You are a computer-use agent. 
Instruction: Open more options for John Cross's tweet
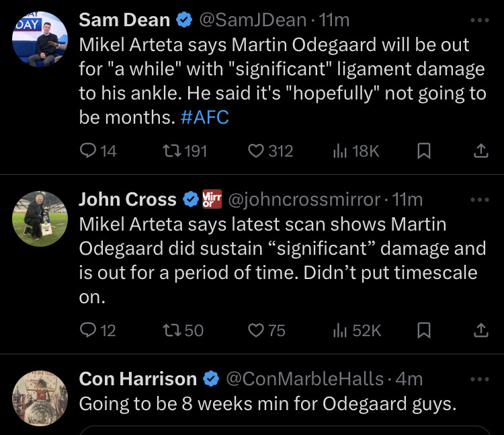(480, 200)
